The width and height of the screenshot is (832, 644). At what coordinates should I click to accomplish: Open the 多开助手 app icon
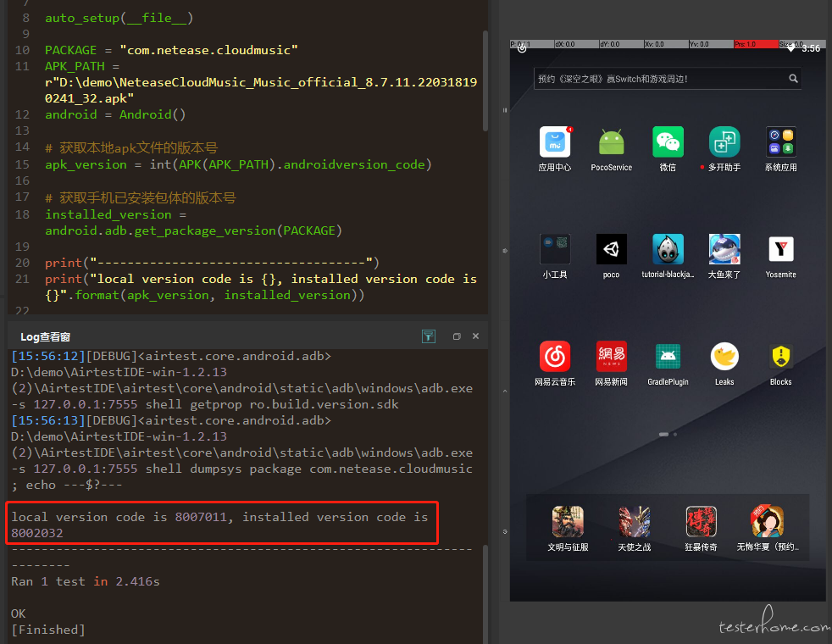tap(724, 142)
